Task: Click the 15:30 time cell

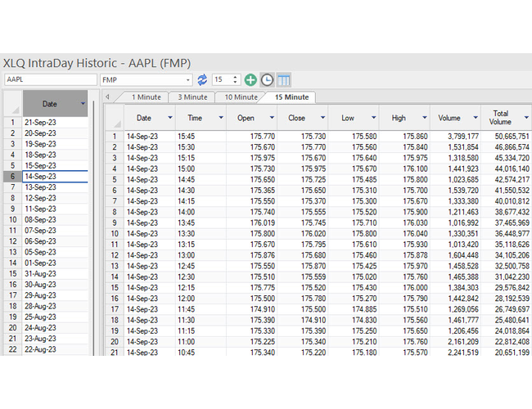Action: (x=201, y=147)
